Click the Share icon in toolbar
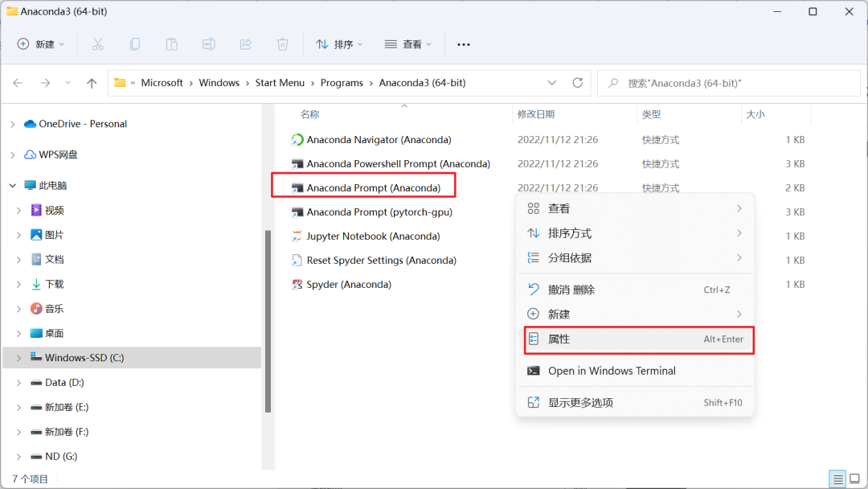 pyautogui.click(x=246, y=44)
